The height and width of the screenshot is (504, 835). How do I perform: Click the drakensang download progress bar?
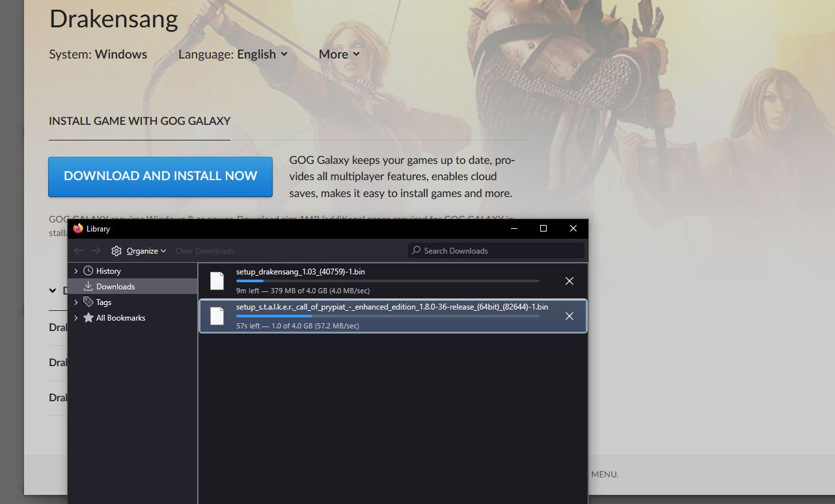coord(388,281)
